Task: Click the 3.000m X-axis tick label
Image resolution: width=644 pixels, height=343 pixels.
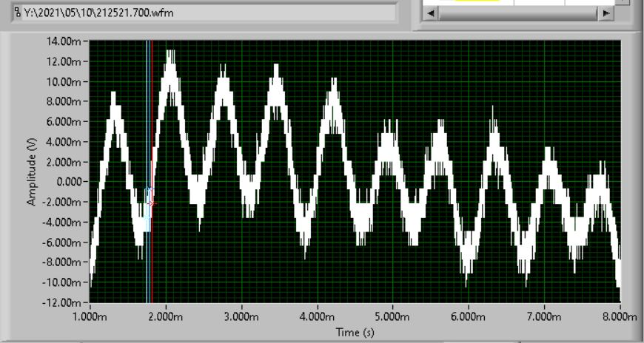Action: pyautogui.click(x=241, y=316)
